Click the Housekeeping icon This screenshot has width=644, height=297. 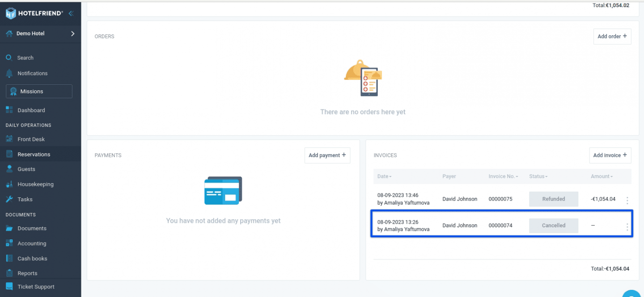point(10,184)
